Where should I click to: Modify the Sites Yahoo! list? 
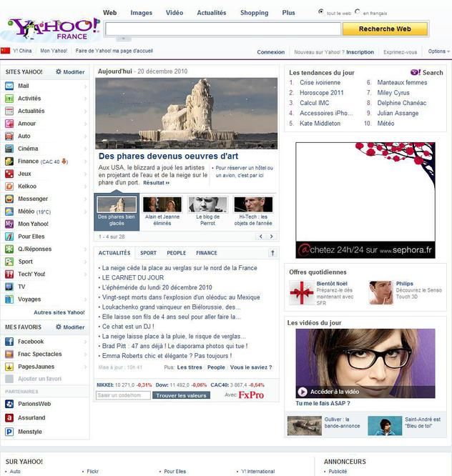pyautogui.click(x=70, y=72)
